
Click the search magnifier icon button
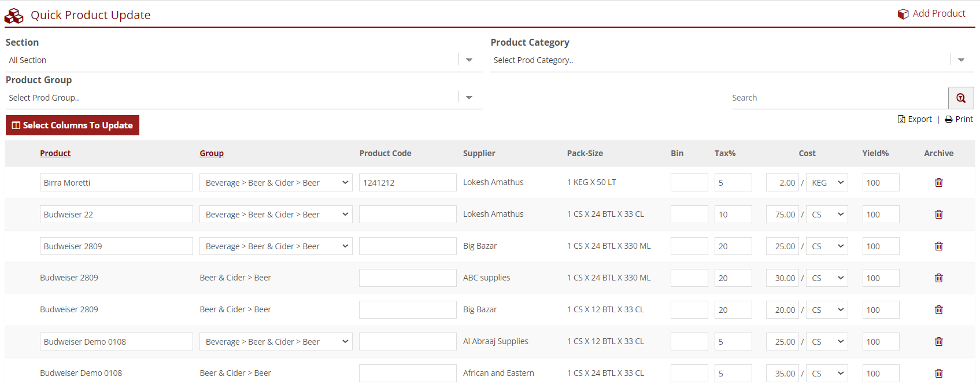point(960,98)
